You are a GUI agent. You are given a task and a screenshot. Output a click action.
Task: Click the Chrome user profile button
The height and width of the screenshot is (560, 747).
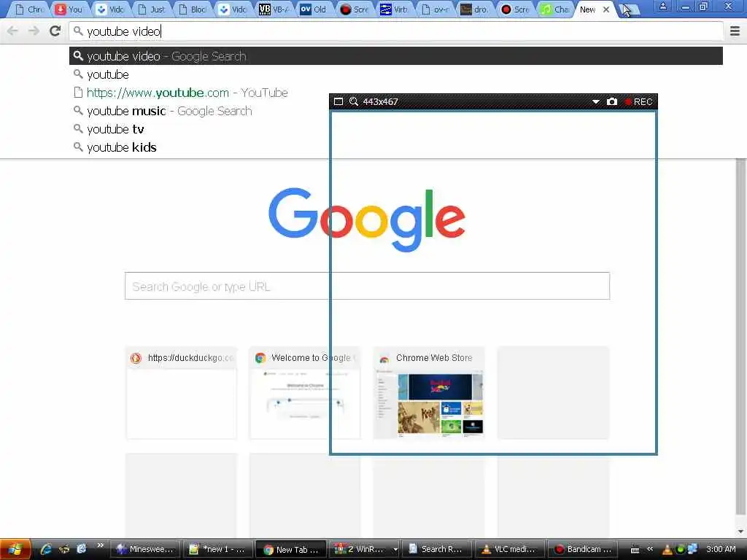click(x=662, y=7)
